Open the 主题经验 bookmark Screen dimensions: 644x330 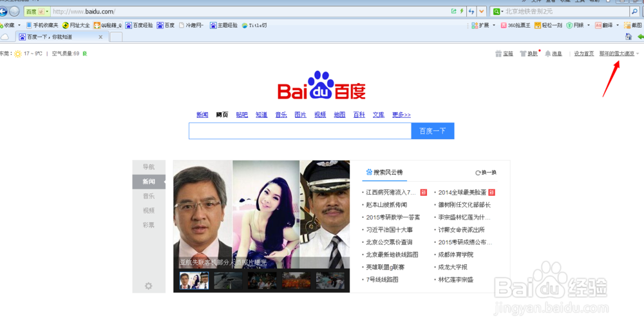coord(224,26)
